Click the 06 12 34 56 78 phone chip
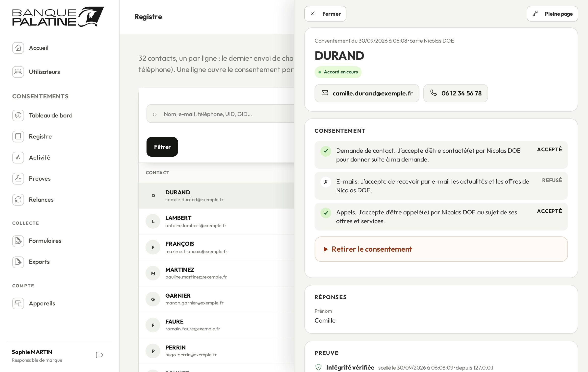The height and width of the screenshot is (372, 588). coord(455,93)
